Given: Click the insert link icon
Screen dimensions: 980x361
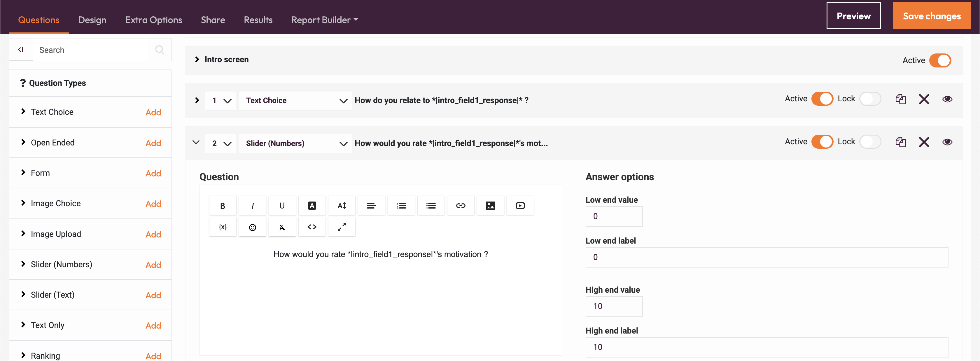Looking at the screenshot, I should (460, 206).
